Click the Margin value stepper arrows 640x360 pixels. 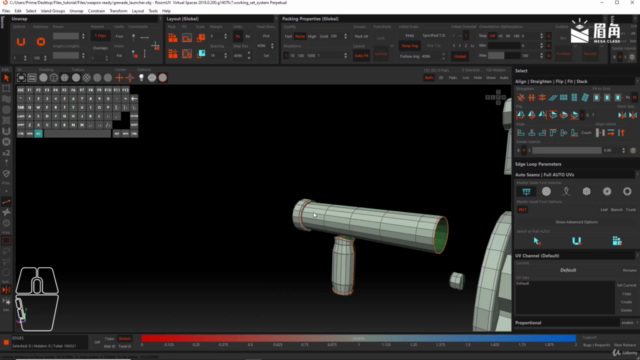(x=225, y=36)
